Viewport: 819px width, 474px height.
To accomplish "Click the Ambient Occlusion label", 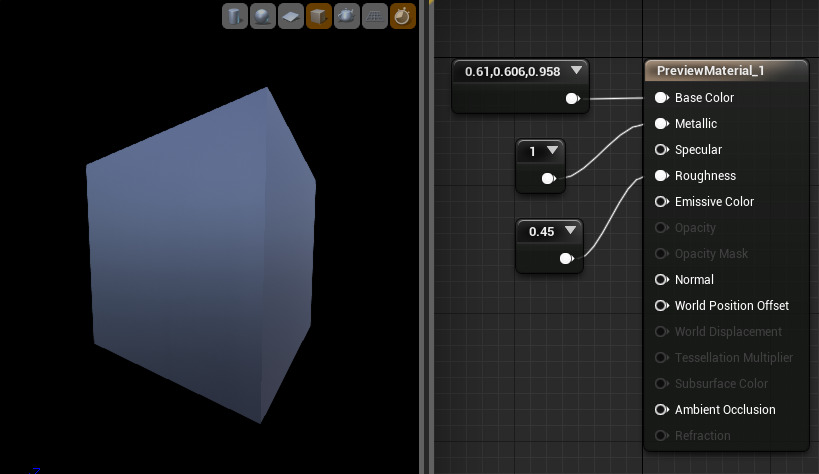I will [725, 410].
